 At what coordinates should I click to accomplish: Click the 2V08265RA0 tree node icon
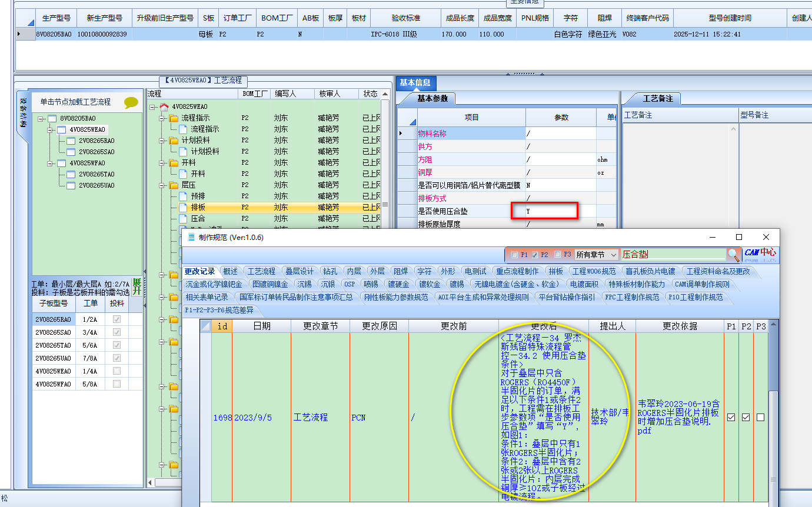(71, 141)
